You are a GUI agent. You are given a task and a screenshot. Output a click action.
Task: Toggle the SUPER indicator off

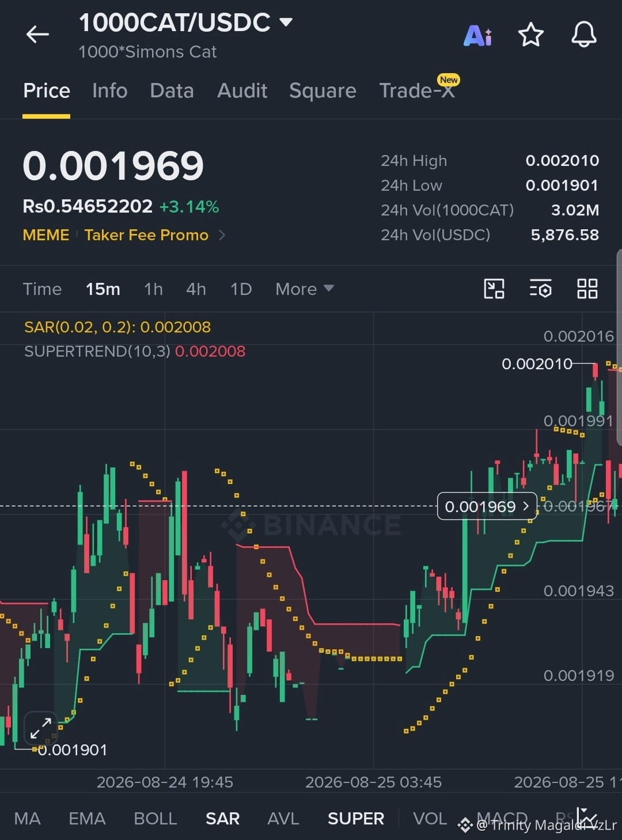355,818
